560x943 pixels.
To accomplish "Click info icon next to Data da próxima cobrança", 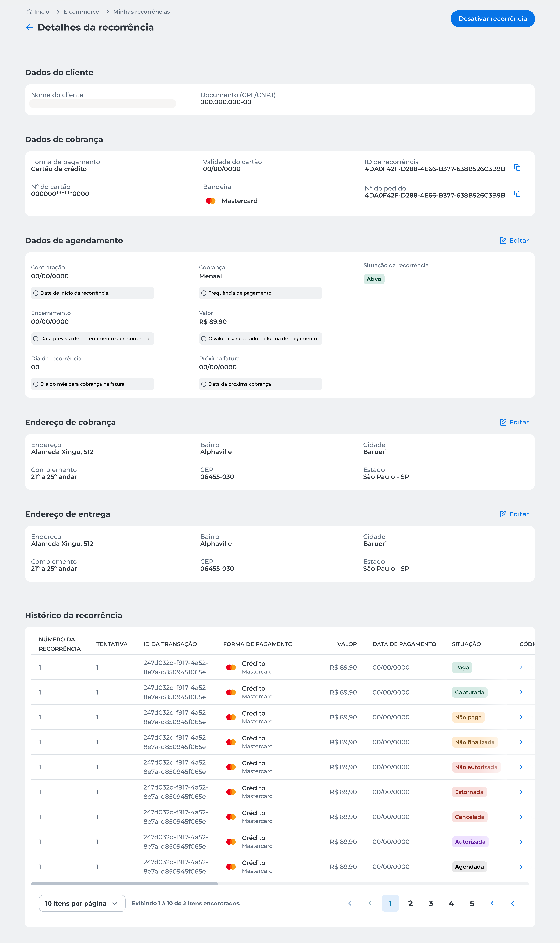I will click(204, 384).
